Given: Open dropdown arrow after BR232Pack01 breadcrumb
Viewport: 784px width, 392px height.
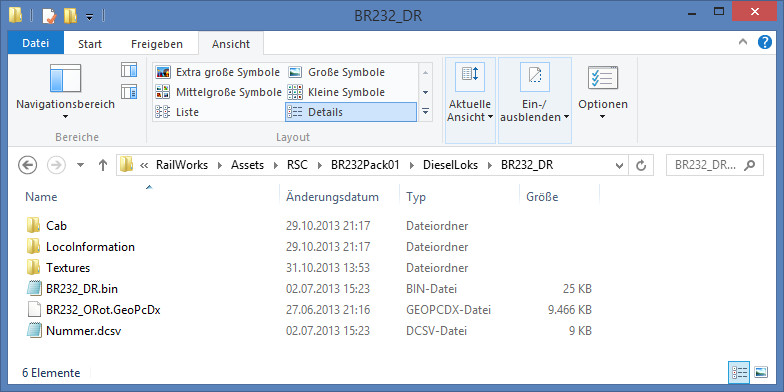Looking at the screenshot, I should [412, 166].
